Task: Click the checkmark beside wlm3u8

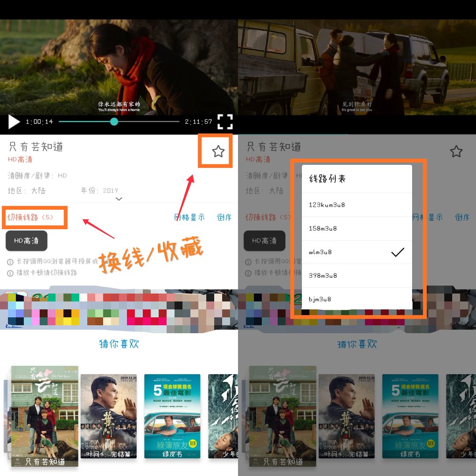Action: 398,252
